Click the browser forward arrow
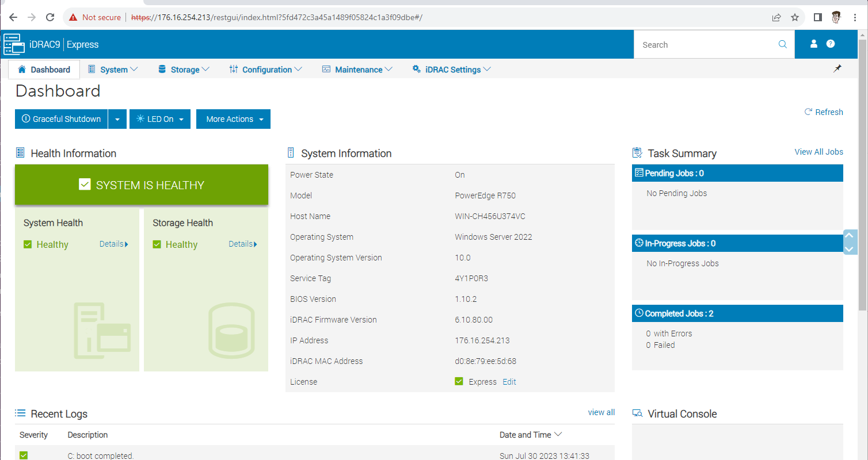This screenshot has width=868, height=460. (x=32, y=17)
